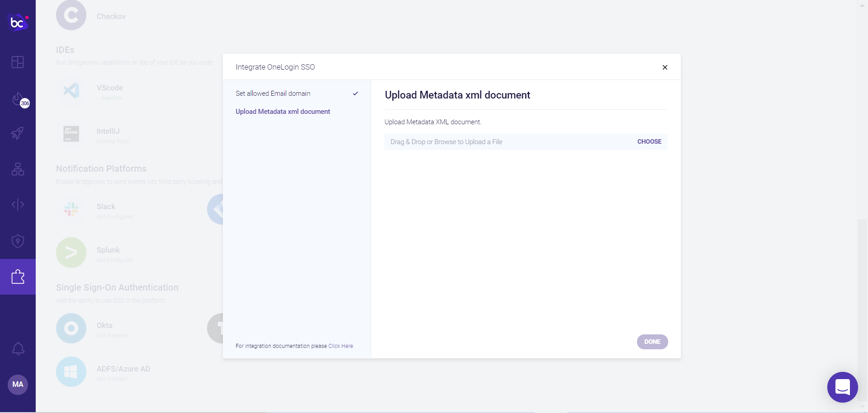Click the ADFS/Azure AD Windows icon
This screenshot has height=413, width=868.
(x=71, y=371)
